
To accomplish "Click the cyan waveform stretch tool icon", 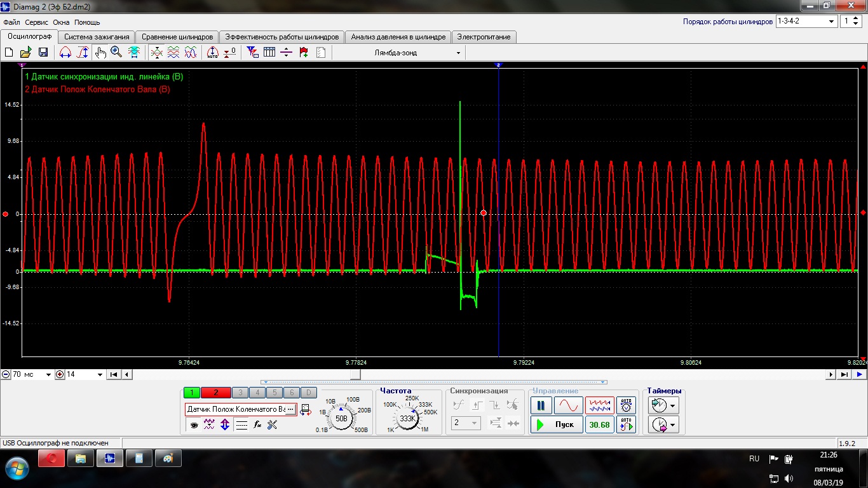I will tap(134, 52).
